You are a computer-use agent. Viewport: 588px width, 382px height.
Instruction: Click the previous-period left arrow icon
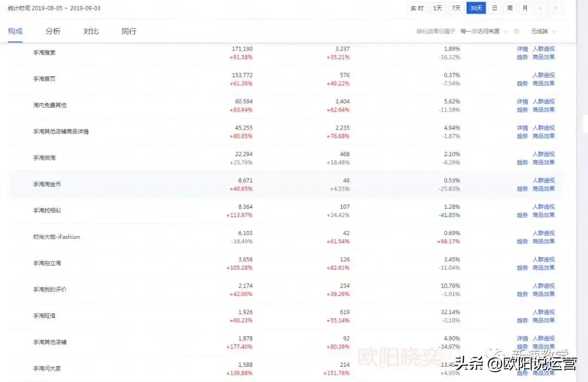tap(540, 8)
